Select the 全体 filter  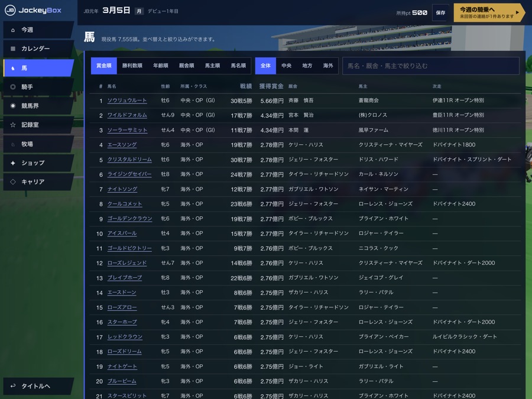click(x=265, y=66)
